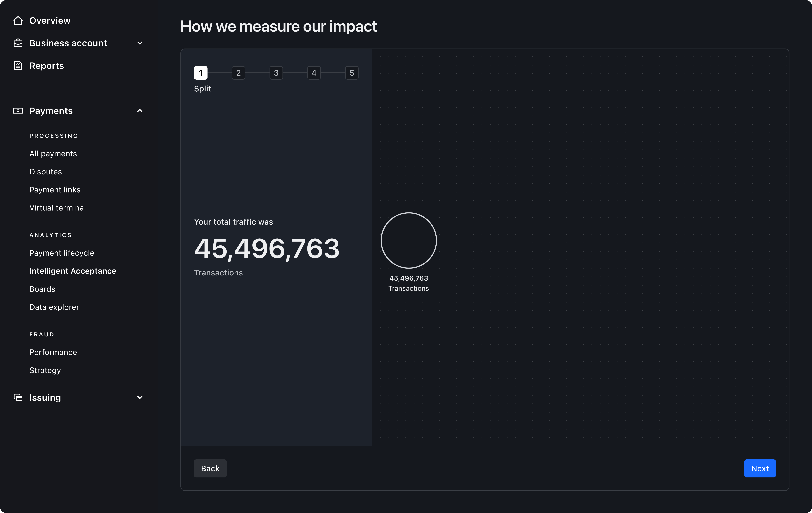
Task: Open Data explorer
Action: tap(54, 307)
